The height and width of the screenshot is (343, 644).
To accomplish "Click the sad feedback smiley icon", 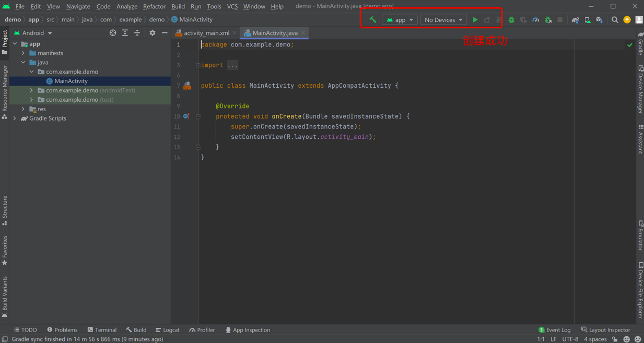I will click(x=638, y=339).
